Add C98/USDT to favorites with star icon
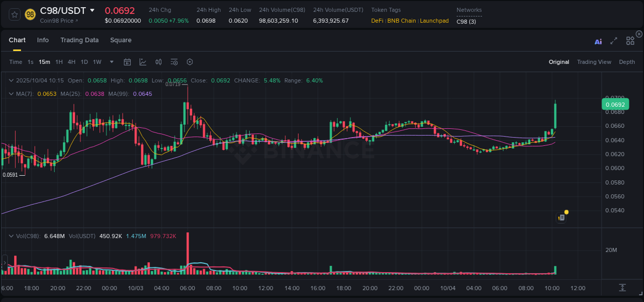Viewport: 644px width, 302px height. click(x=14, y=14)
